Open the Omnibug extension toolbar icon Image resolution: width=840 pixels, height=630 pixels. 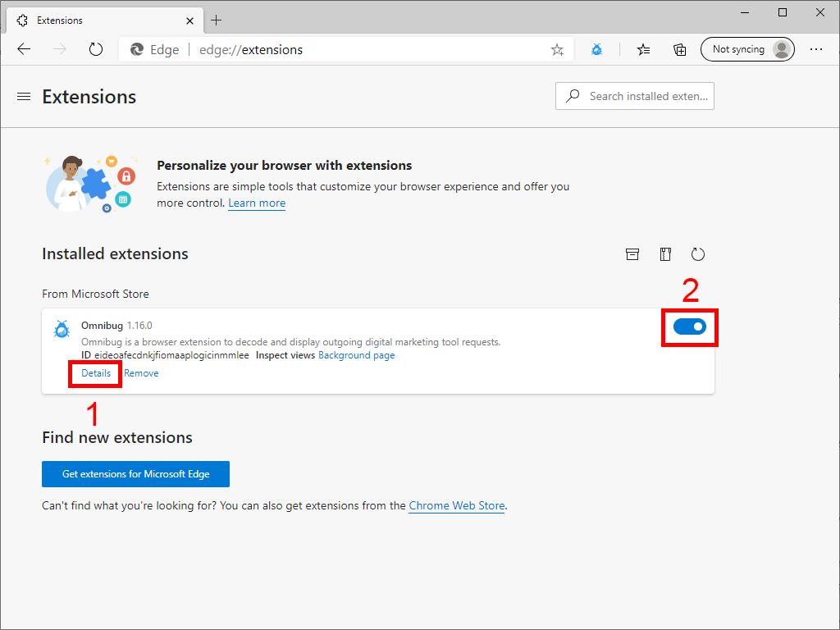click(596, 50)
